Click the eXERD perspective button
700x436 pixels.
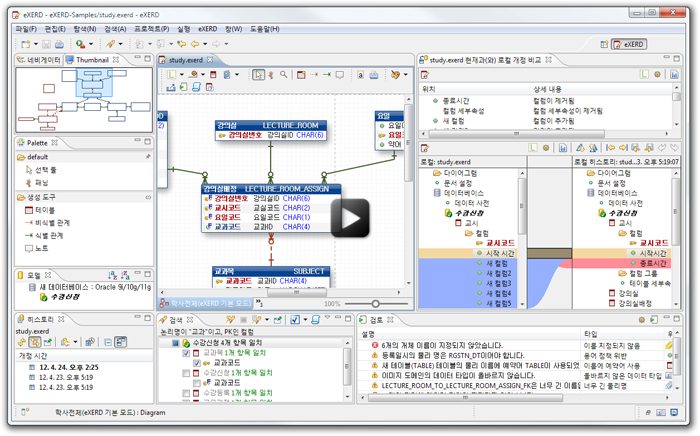629,44
